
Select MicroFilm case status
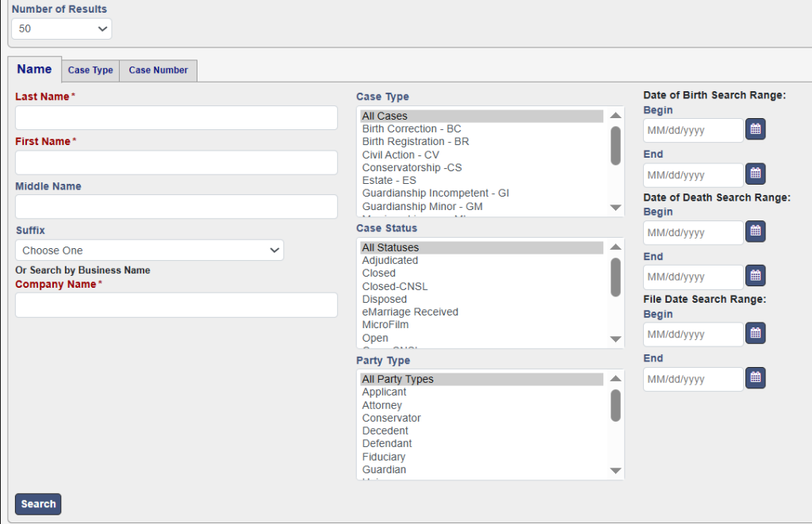click(x=482, y=325)
